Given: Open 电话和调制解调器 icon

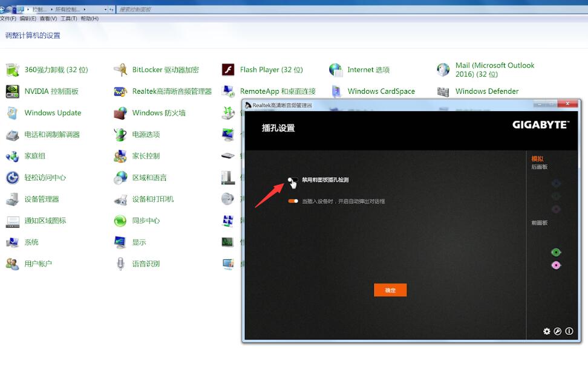Looking at the screenshot, I should tap(12, 134).
